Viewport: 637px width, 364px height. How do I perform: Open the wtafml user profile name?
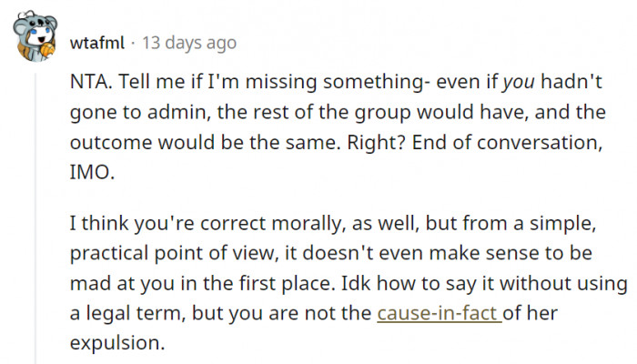pos(98,43)
